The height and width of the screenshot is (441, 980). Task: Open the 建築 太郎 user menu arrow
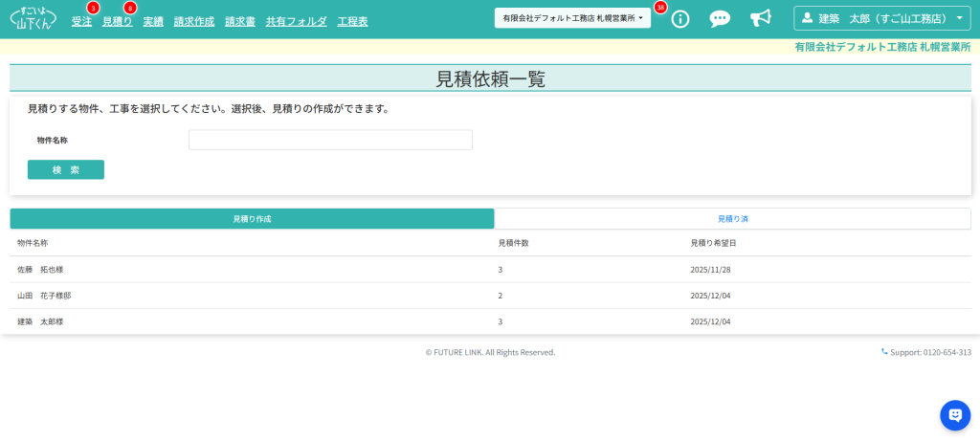tap(959, 18)
